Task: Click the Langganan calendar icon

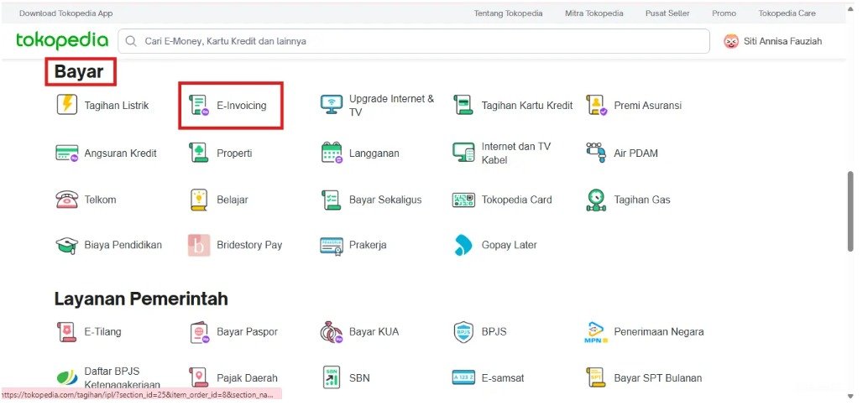Action: pyautogui.click(x=332, y=153)
